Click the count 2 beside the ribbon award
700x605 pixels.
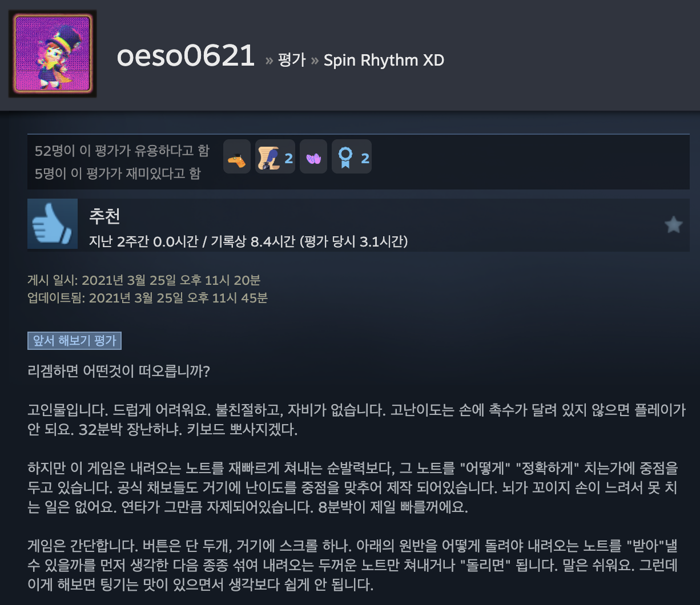click(x=365, y=158)
